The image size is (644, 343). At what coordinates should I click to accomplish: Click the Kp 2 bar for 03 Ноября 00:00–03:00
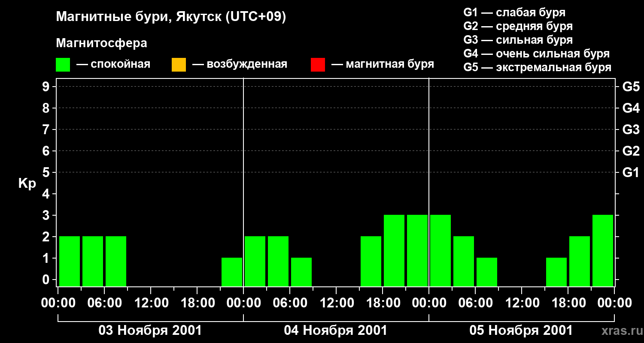pos(70,261)
